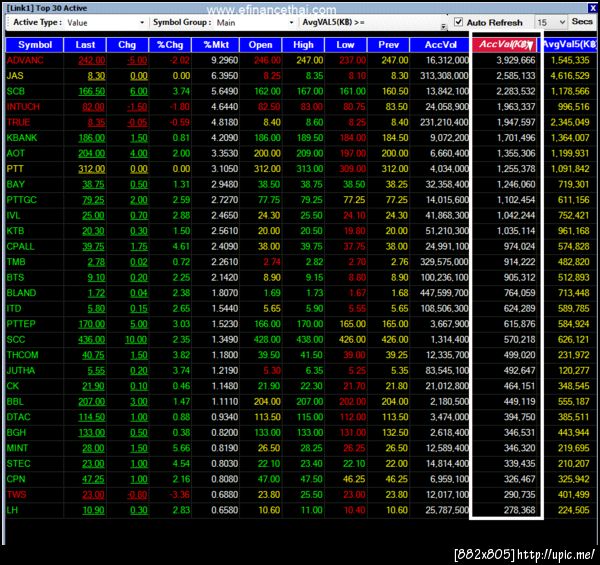The height and width of the screenshot is (565, 600).
Task: Select the SCB symbol
Action: click(16, 91)
